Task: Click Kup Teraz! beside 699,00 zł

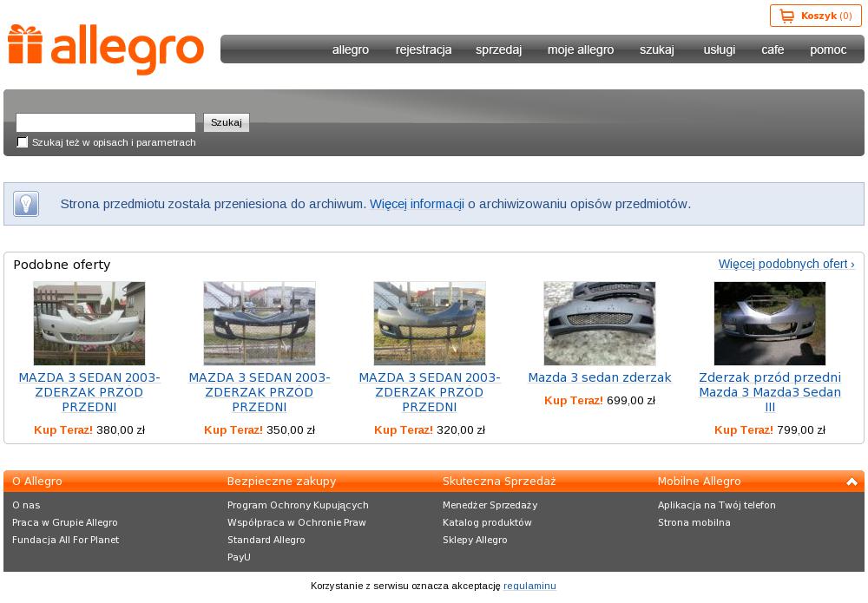Action: pos(574,401)
